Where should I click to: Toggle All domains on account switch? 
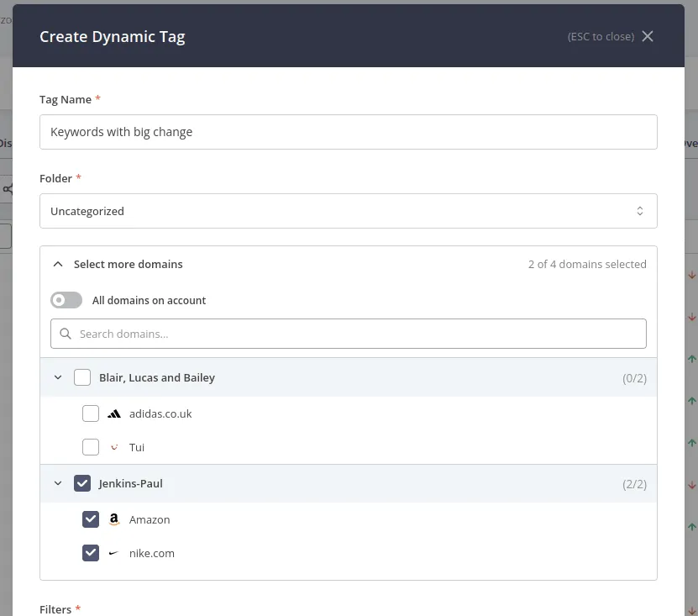point(66,300)
